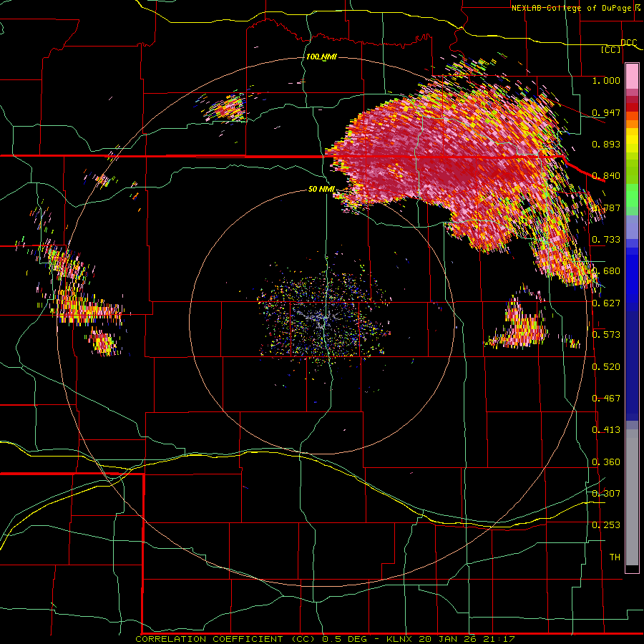The width and height of the screenshot is (644, 644).
Task: Pick the orange band of the color scale
Action: [x=632, y=124]
